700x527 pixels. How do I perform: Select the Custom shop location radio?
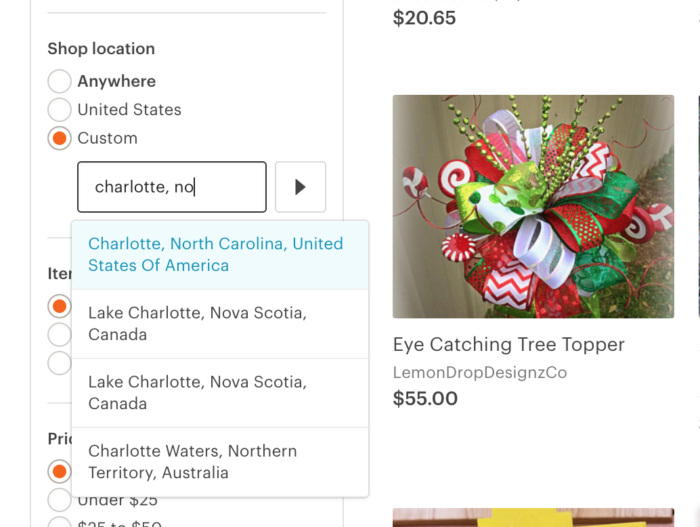(60, 138)
